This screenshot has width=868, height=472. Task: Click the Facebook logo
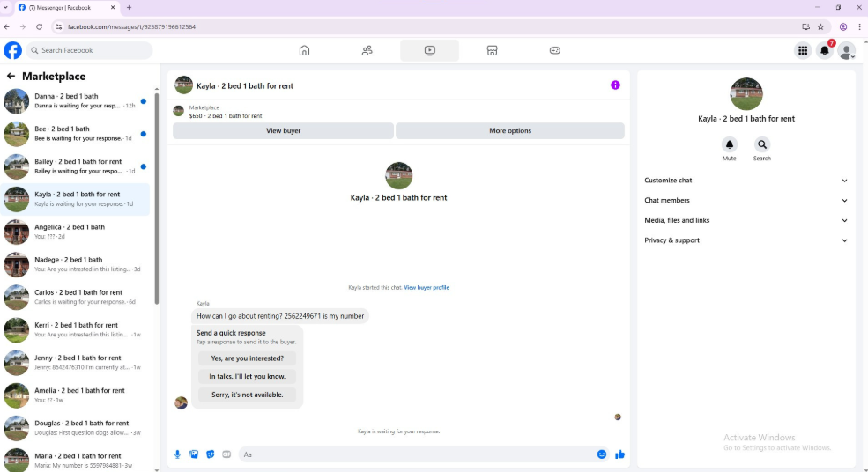[12, 50]
